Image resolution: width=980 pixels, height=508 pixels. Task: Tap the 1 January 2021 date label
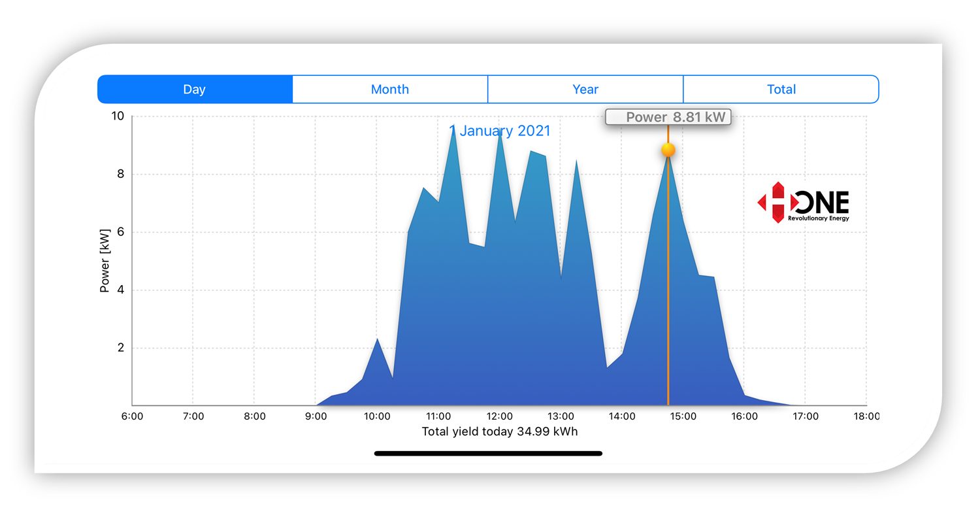(x=500, y=131)
